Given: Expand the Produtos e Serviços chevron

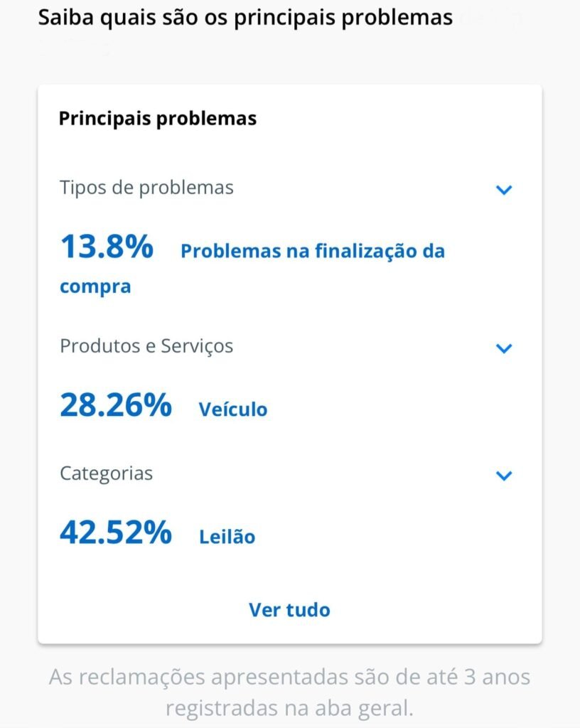Looking at the screenshot, I should [504, 348].
